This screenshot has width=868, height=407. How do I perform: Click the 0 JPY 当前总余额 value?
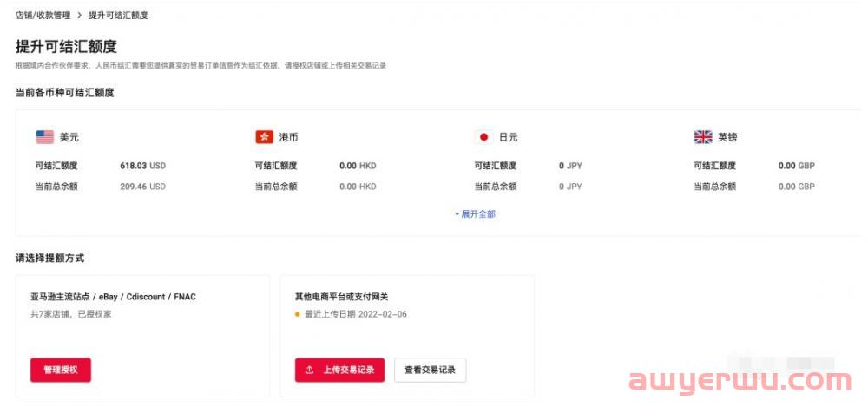coord(571,187)
